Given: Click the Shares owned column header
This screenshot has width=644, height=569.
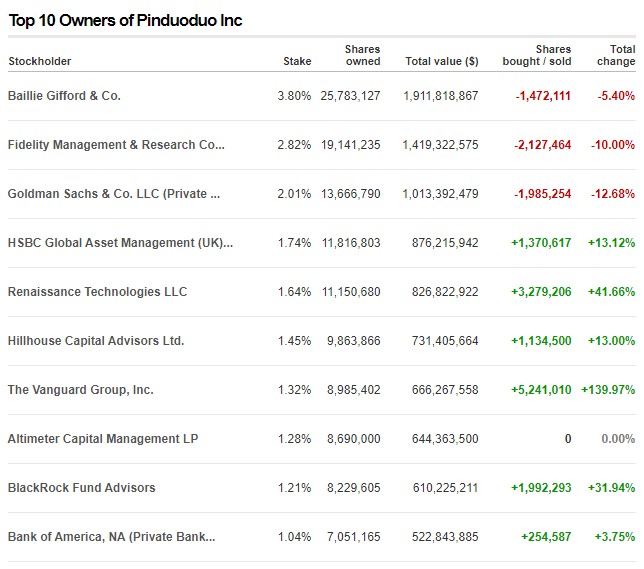Looking at the screenshot, I should [363, 55].
